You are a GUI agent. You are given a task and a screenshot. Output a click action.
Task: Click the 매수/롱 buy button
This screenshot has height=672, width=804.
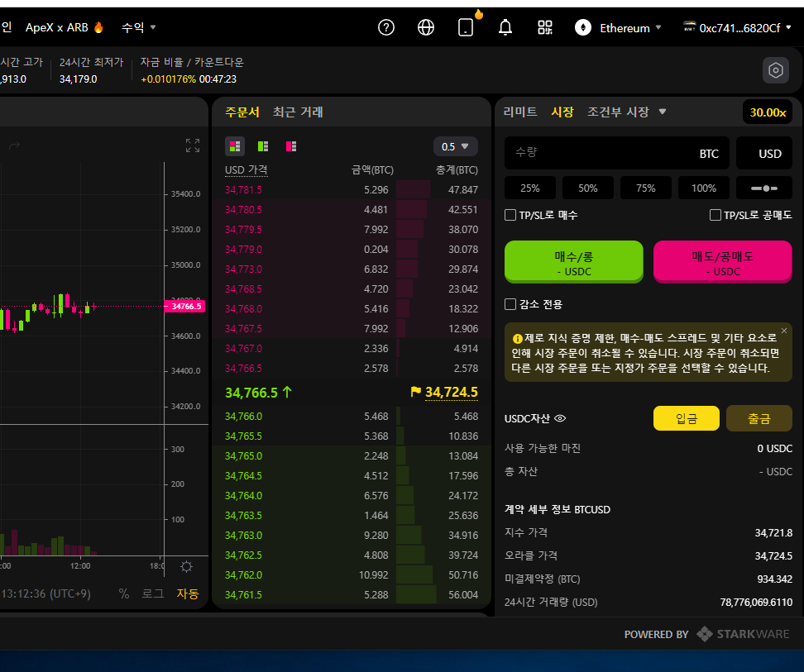coord(574,261)
